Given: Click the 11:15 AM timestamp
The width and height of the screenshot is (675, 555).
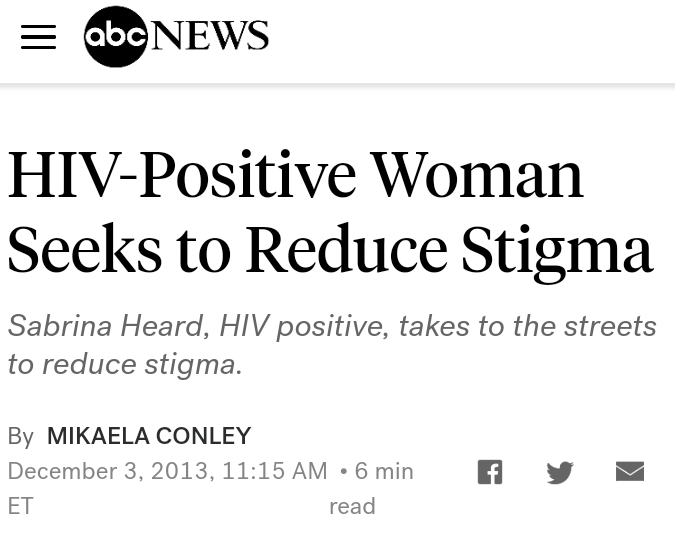Looking at the screenshot, I should tap(274, 471).
